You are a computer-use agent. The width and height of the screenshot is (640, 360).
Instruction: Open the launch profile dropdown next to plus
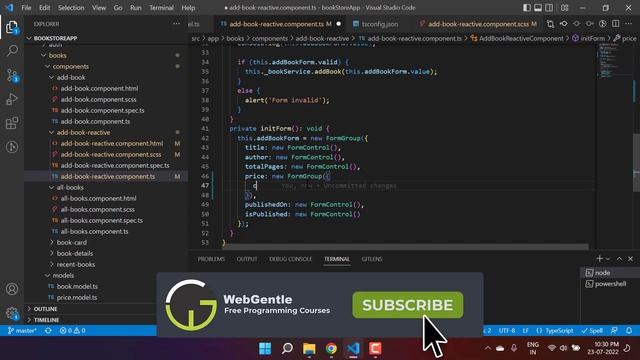(x=608, y=259)
